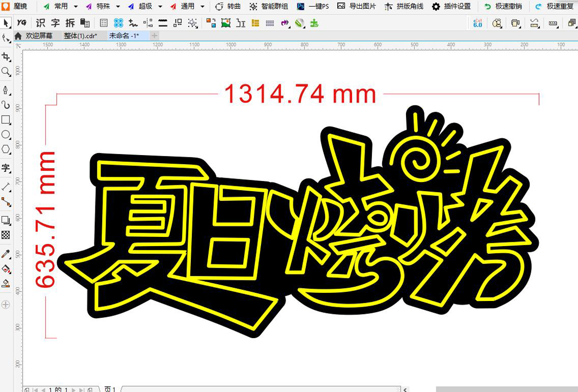Viewport: 578px width, 392px height.
Task: Click the 智能群组 smart group button
Action: coord(269,6)
